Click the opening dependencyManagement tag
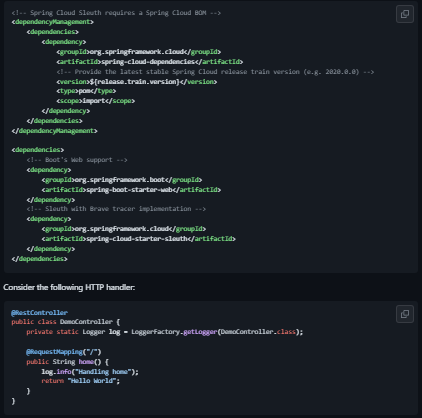 pyautogui.click(x=53, y=22)
